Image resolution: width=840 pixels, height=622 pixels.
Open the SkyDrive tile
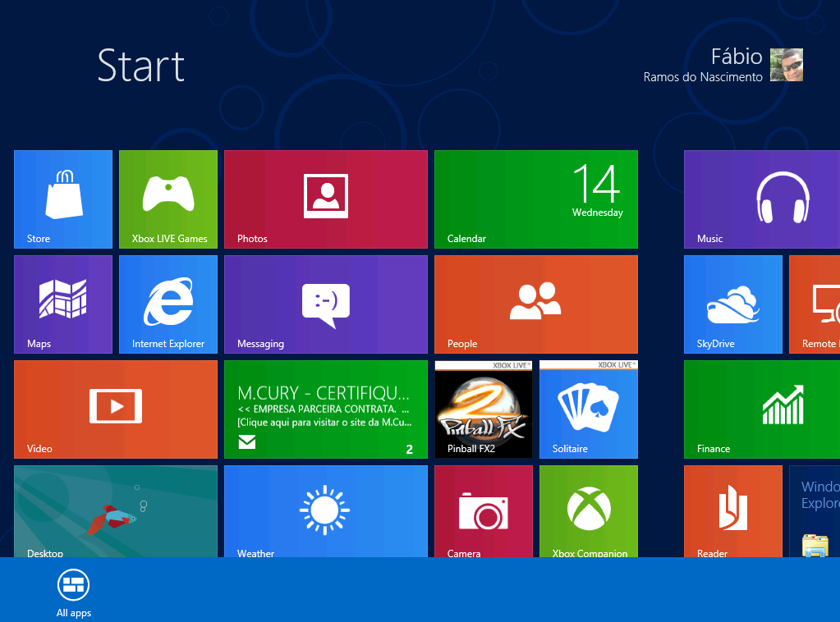point(733,304)
